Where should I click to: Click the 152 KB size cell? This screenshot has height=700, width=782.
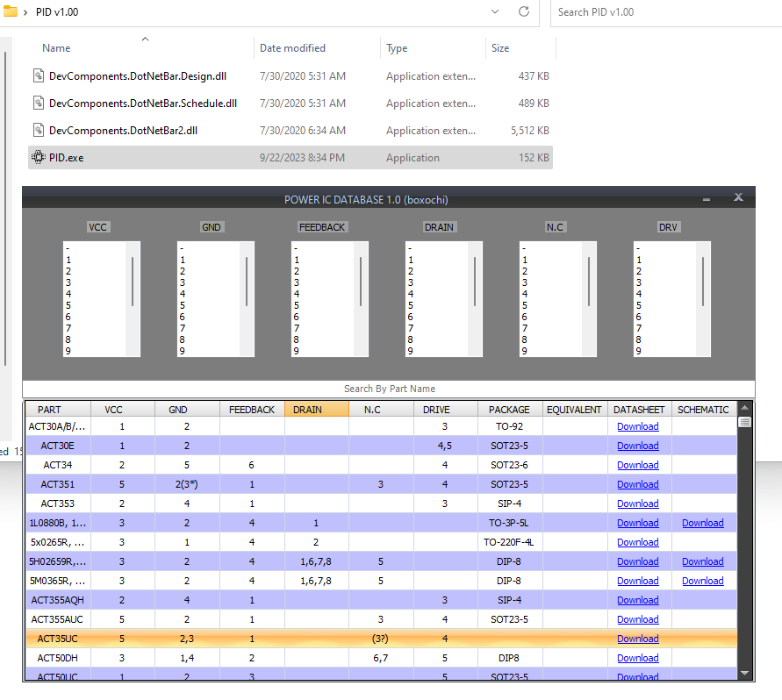pos(534,158)
